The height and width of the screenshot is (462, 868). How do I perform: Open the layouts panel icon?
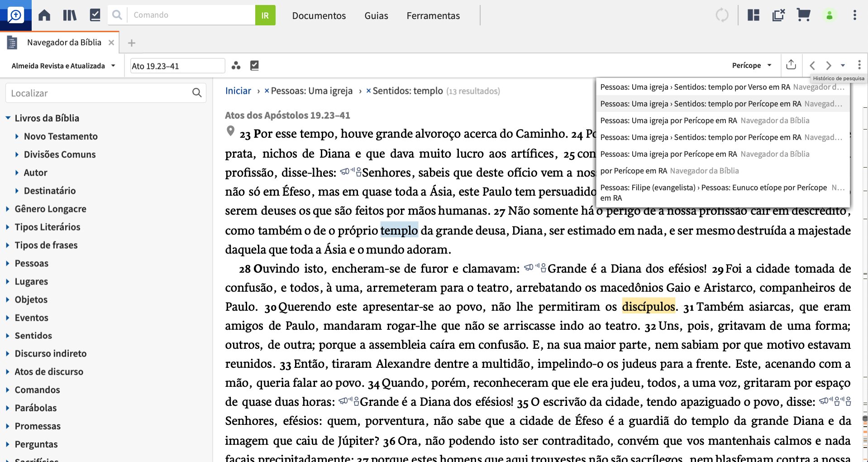coord(754,15)
